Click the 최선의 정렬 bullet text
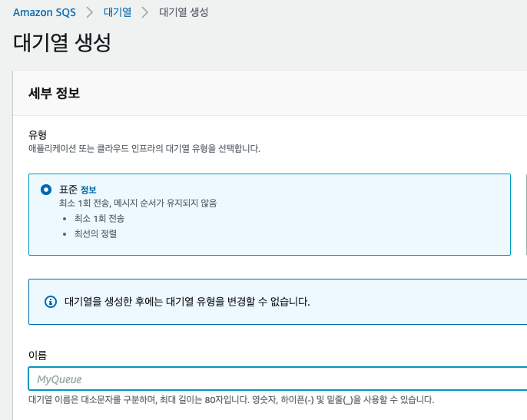Image resolution: width=527 pixels, height=420 pixels. tap(95, 234)
